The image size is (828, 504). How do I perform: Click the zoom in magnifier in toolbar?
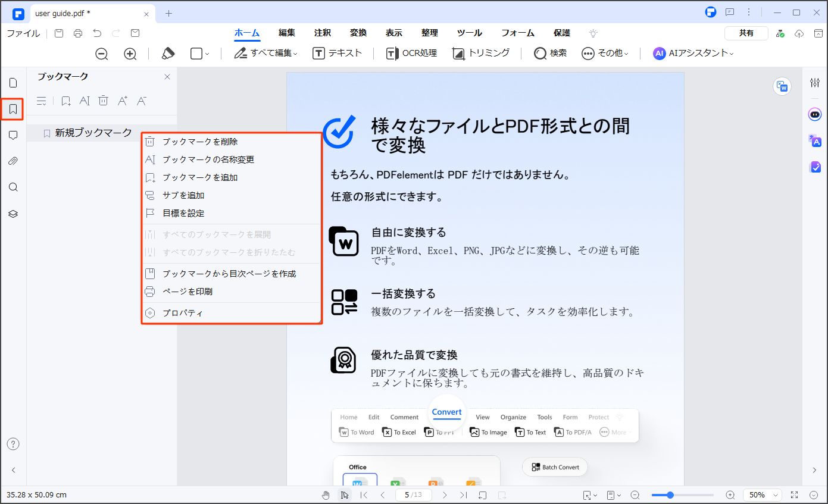pyautogui.click(x=130, y=54)
